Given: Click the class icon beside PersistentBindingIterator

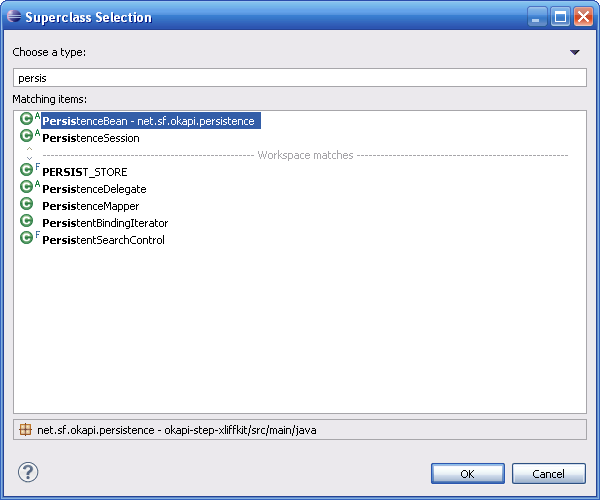Looking at the screenshot, I should [x=26, y=221].
